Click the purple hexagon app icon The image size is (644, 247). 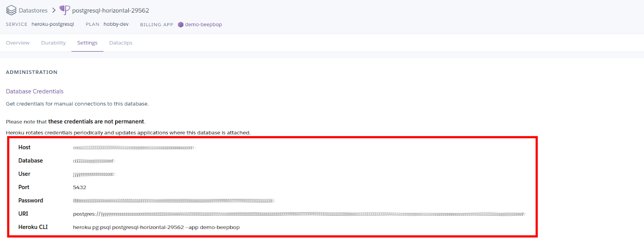pyautogui.click(x=181, y=25)
